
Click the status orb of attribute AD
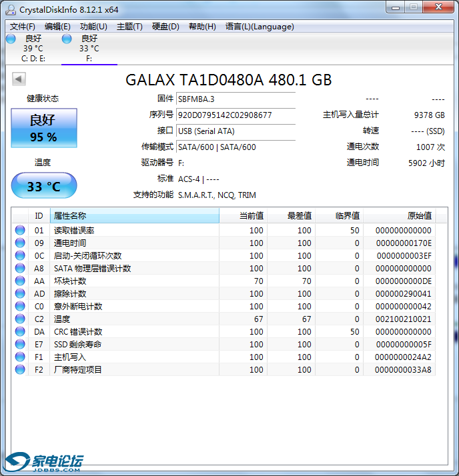tap(20, 293)
